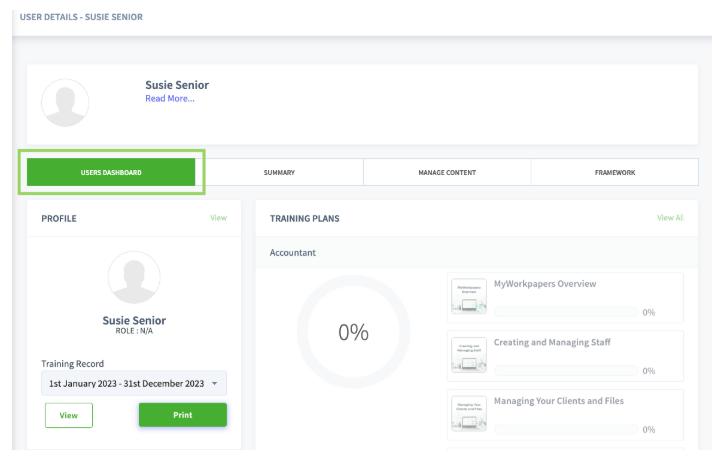
Task: Click the Accountant 0% progress circle
Action: click(x=353, y=333)
